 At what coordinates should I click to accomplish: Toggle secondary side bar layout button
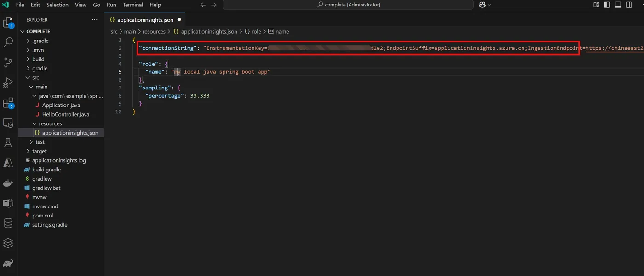628,5
